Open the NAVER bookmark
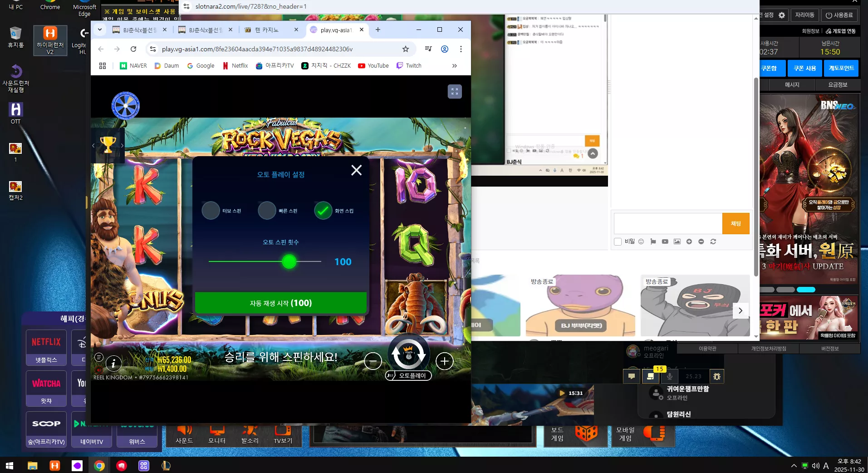This screenshot has height=473, width=868. coord(133,66)
